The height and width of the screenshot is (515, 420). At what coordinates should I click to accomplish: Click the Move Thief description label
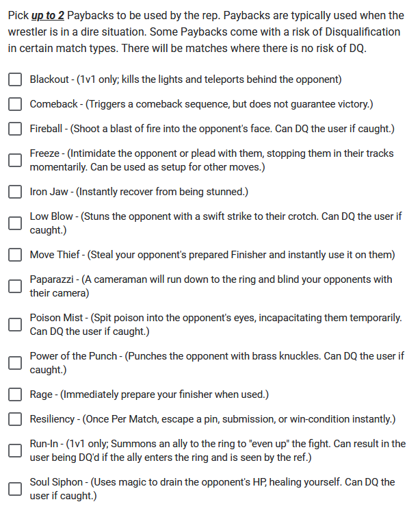[212, 255]
